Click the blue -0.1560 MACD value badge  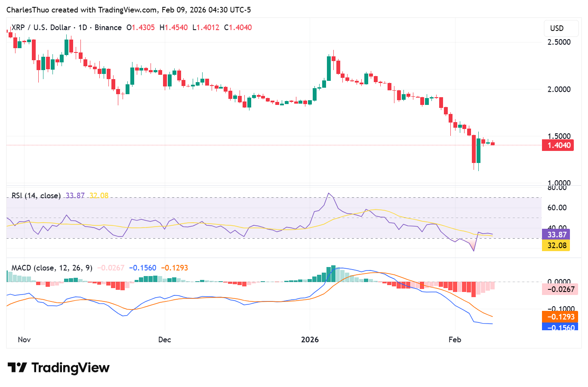(560, 328)
